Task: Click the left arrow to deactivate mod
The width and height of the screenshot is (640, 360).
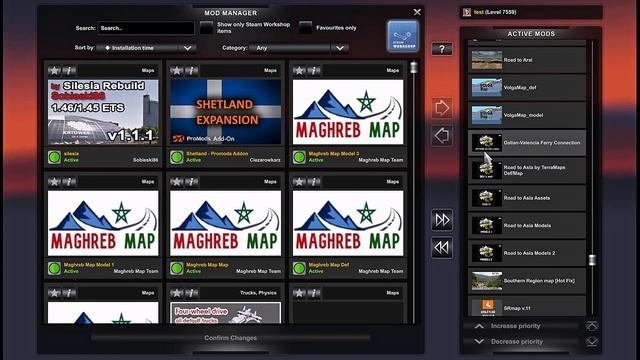Action: pyautogui.click(x=442, y=136)
